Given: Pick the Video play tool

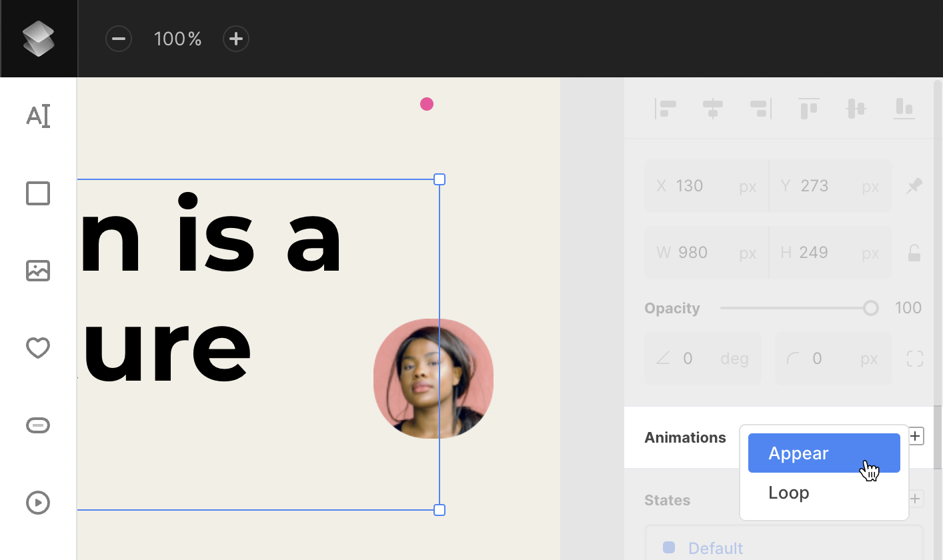Looking at the screenshot, I should click(x=38, y=503).
